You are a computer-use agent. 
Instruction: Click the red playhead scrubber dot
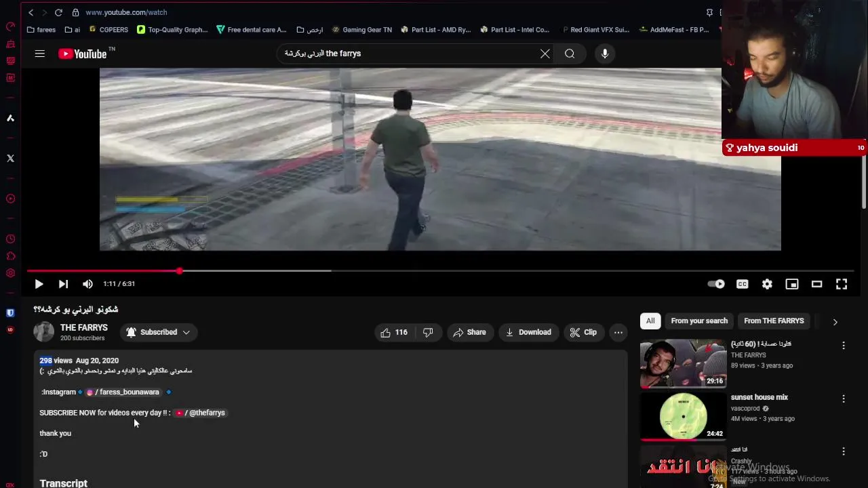[180, 271]
